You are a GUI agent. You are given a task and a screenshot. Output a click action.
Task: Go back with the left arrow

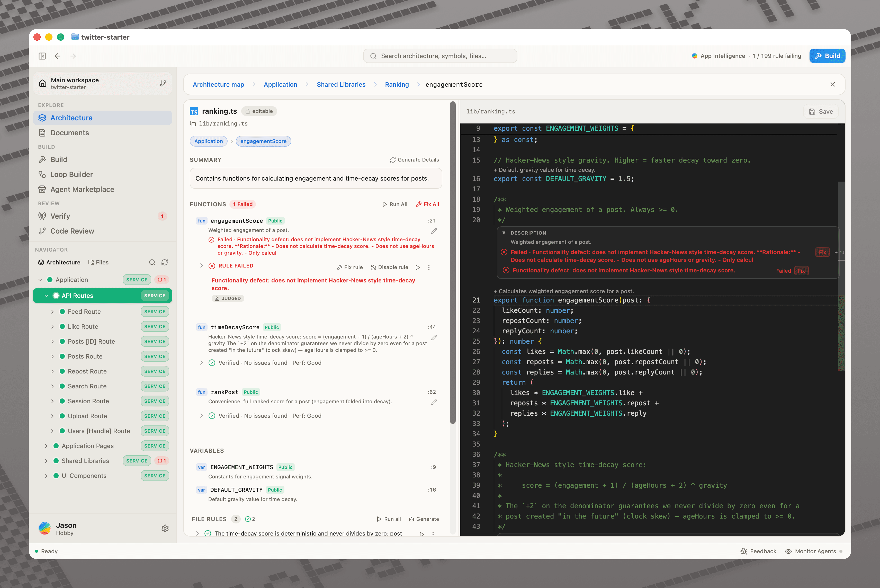pos(57,56)
